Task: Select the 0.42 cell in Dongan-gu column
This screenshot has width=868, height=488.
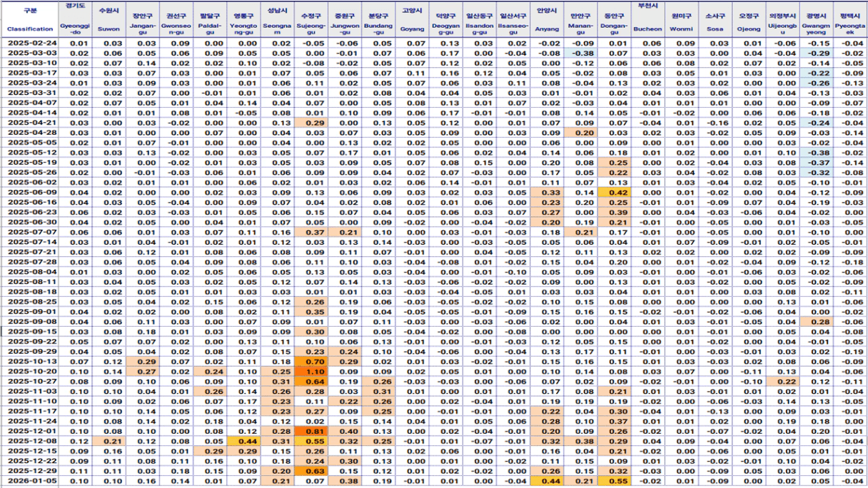Action: 615,192
